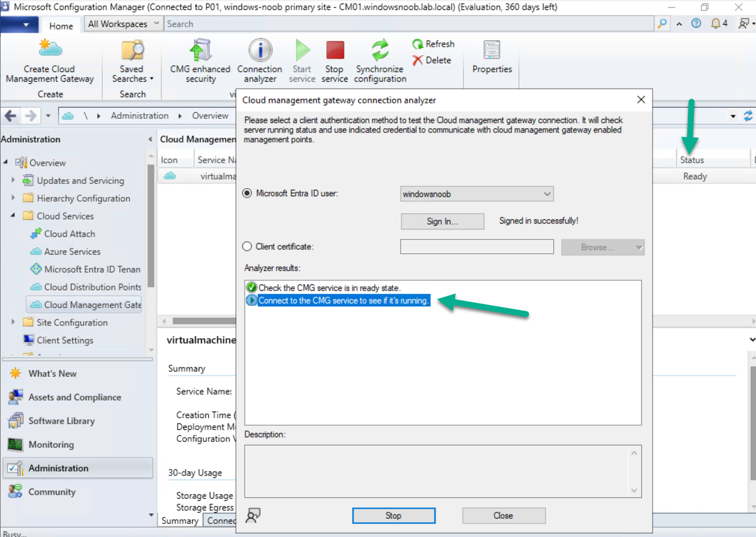756x537 pixels.
Task: Select Microsoft Entra ID Tenants item
Action: pyautogui.click(x=85, y=269)
